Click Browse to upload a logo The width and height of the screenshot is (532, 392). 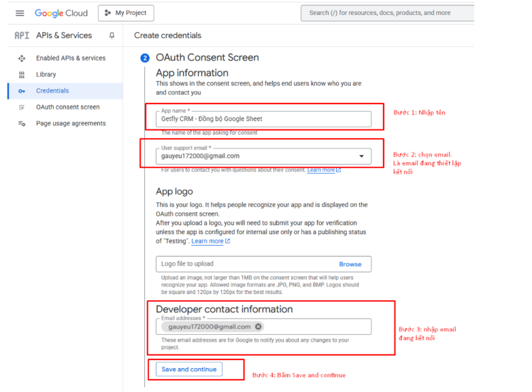(350, 264)
